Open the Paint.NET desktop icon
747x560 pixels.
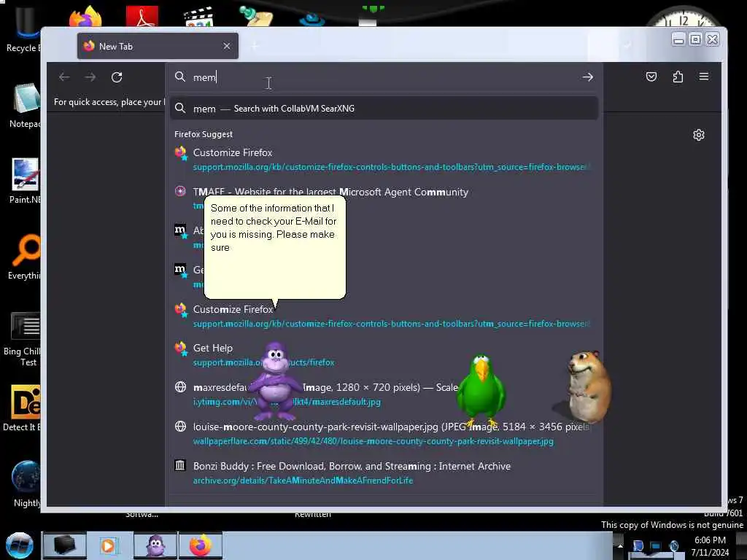coord(25,181)
